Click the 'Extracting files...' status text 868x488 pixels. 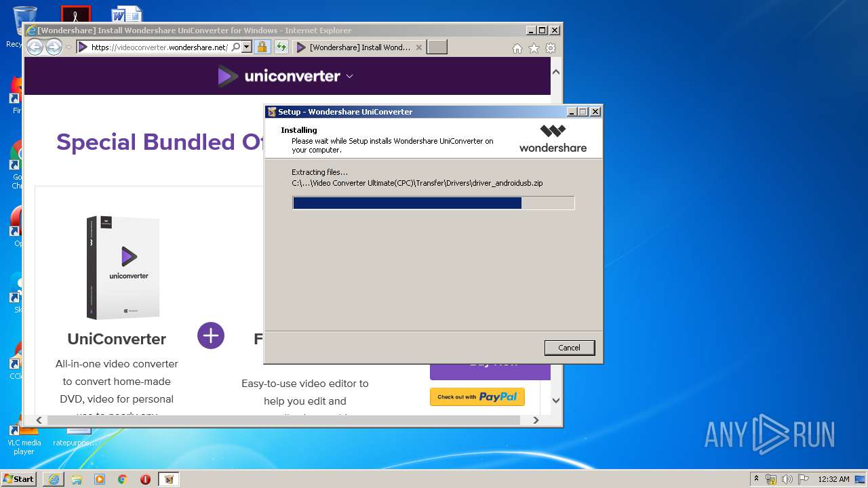[x=319, y=172]
